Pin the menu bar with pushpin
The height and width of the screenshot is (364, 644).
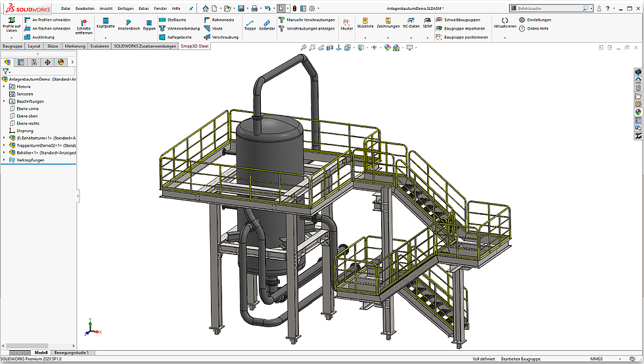pyautogui.click(x=191, y=9)
